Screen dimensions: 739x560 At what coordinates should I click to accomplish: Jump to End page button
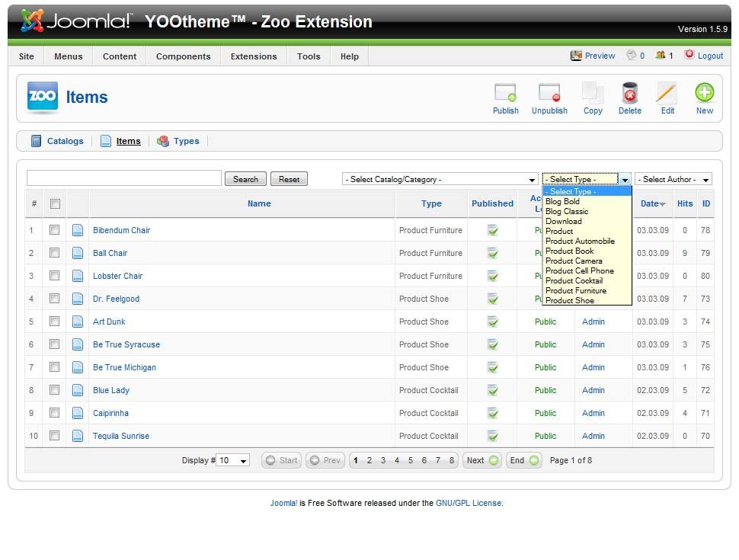(x=523, y=460)
